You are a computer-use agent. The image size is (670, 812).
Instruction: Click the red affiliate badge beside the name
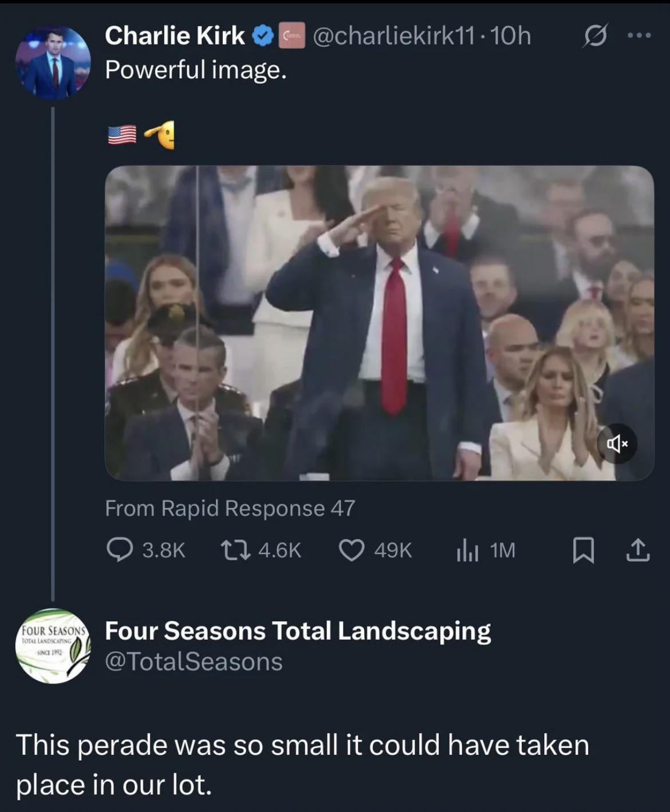tap(291, 36)
